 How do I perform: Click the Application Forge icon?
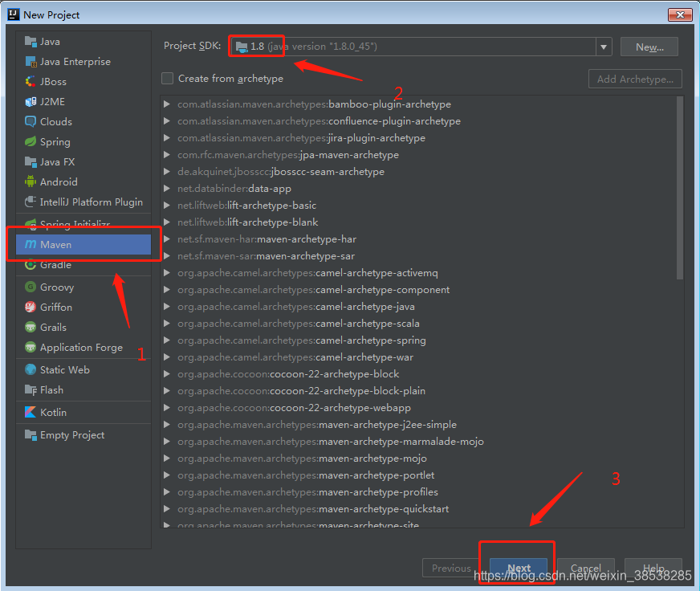[x=31, y=347]
